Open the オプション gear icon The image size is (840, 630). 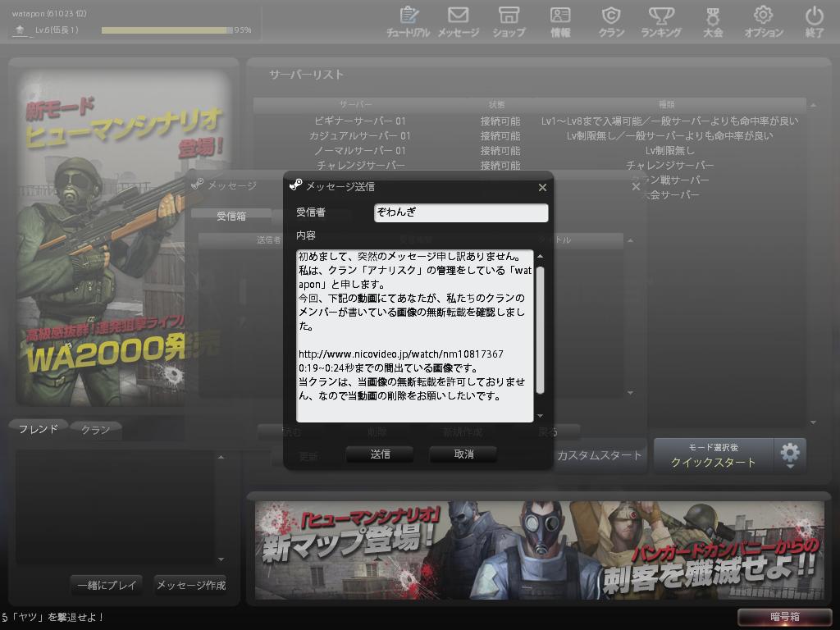764,21
